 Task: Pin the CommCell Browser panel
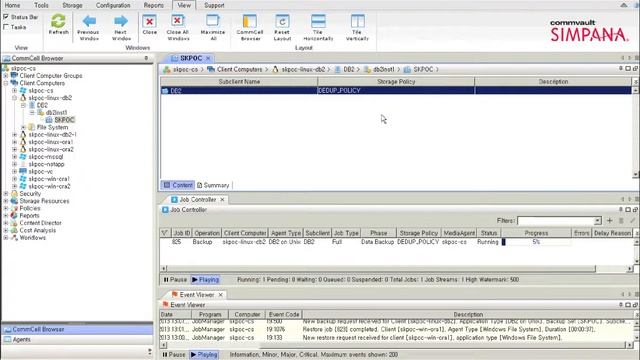click(x=146, y=58)
